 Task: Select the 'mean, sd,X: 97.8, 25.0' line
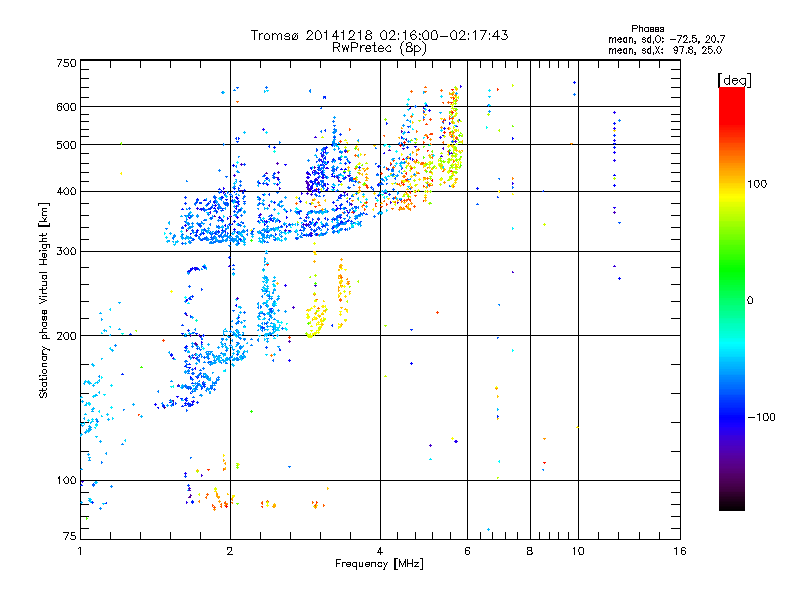pos(665,50)
